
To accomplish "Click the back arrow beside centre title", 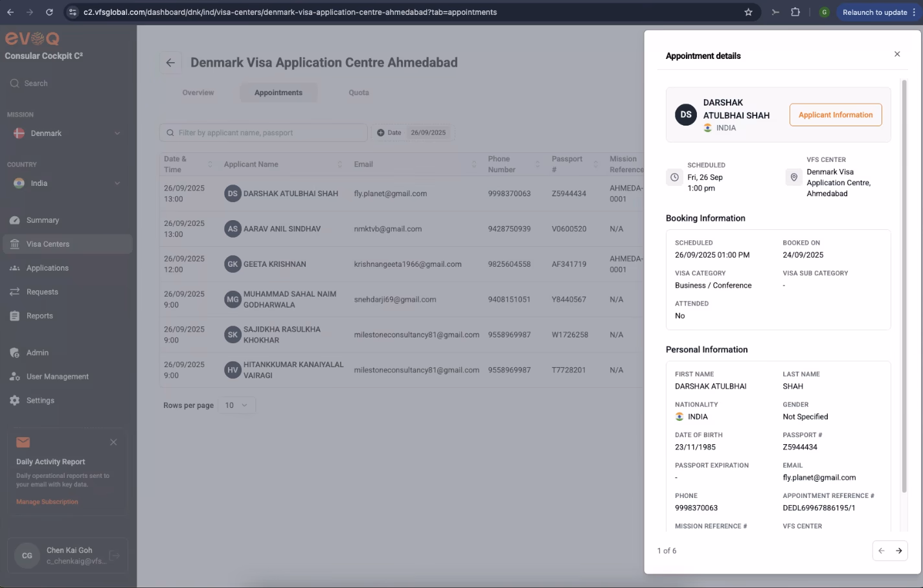I will pos(170,63).
